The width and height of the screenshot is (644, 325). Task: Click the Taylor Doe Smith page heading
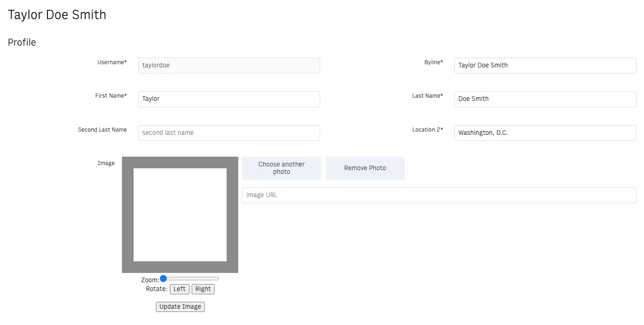(57, 15)
